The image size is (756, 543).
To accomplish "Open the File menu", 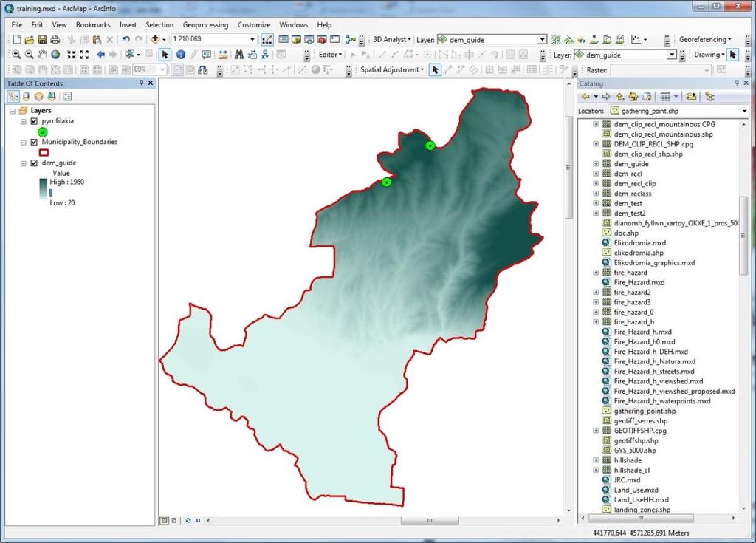I will pyautogui.click(x=17, y=24).
